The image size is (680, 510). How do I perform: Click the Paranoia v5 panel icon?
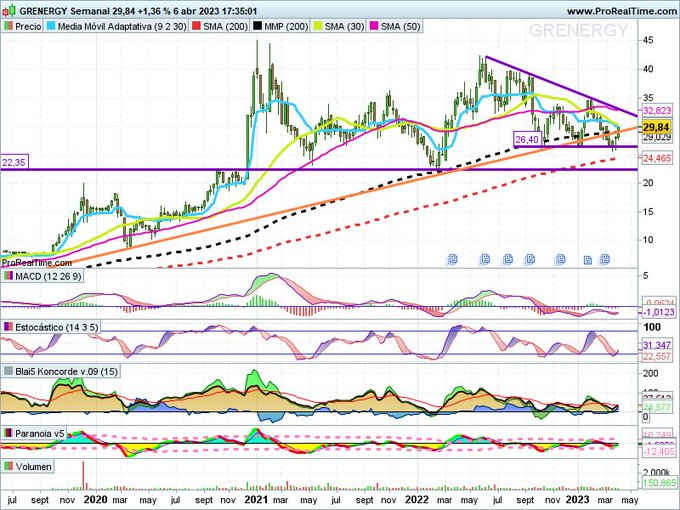pyautogui.click(x=8, y=433)
